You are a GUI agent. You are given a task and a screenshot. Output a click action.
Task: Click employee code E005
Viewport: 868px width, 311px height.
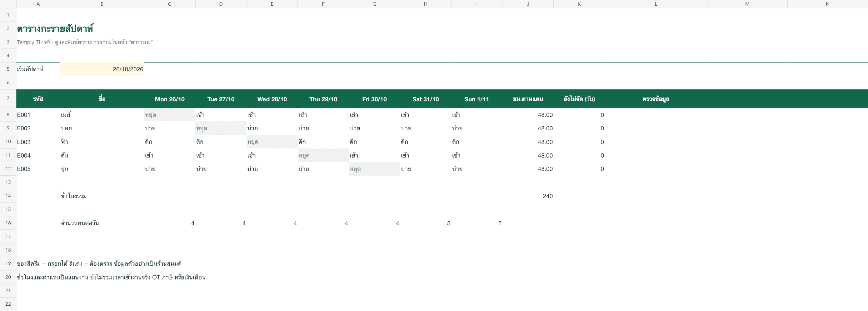point(38,169)
